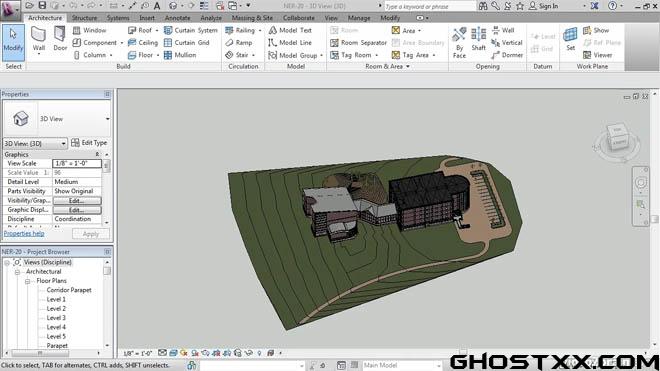Click the Curtain System tool
The image size is (660, 371).
click(191, 30)
